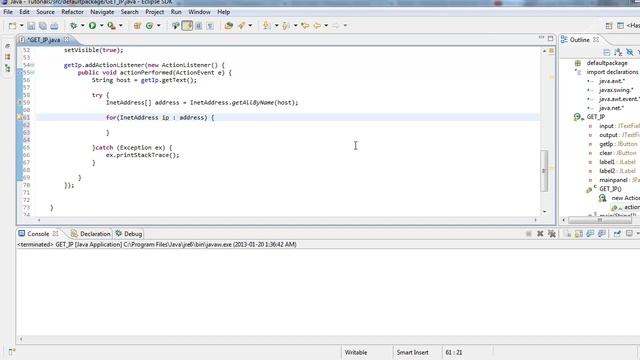Open Console display selection icon

[x=629, y=233]
